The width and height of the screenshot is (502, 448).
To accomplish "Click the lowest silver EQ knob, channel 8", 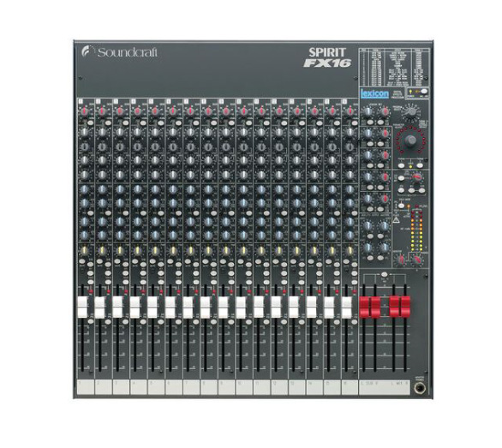I will click(x=208, y=175).
